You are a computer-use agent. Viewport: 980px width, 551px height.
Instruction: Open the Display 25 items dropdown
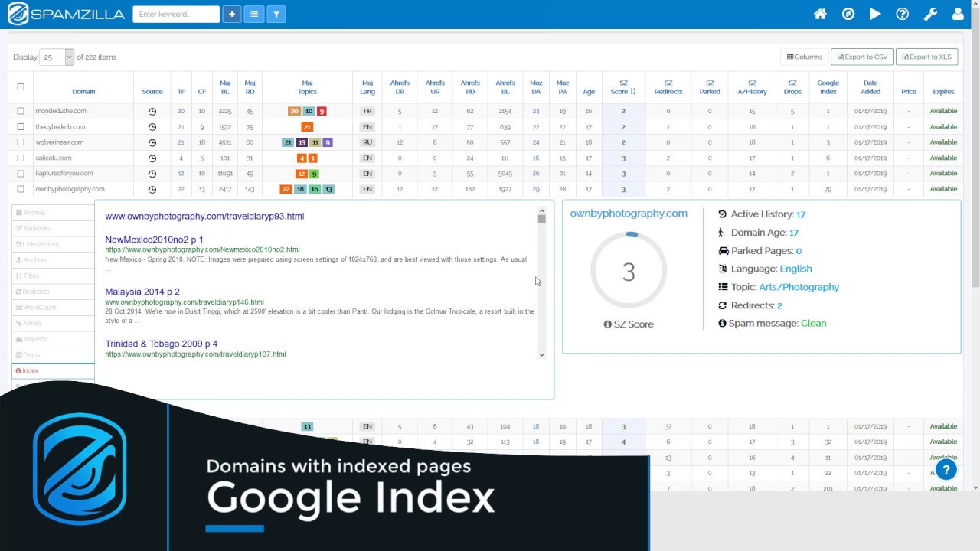click(57, 57)
